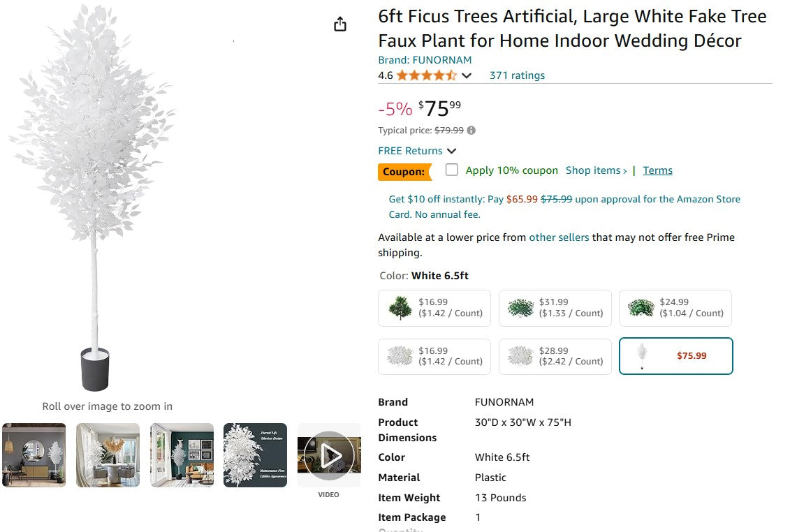Screen dimensions: 790x532
Task: Click the info icon next to typical price
Action: [x=471, y=130]
